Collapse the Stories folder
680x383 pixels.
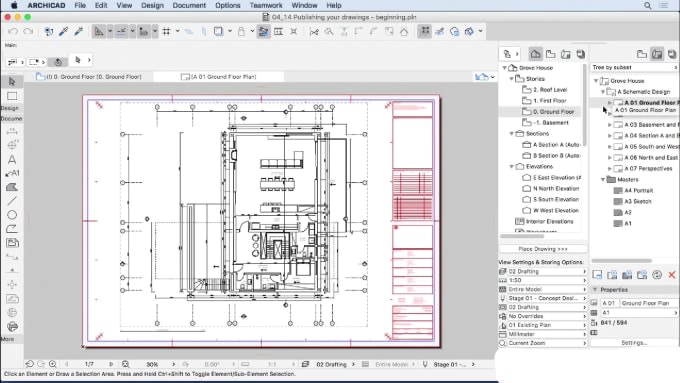coord(512,79)
